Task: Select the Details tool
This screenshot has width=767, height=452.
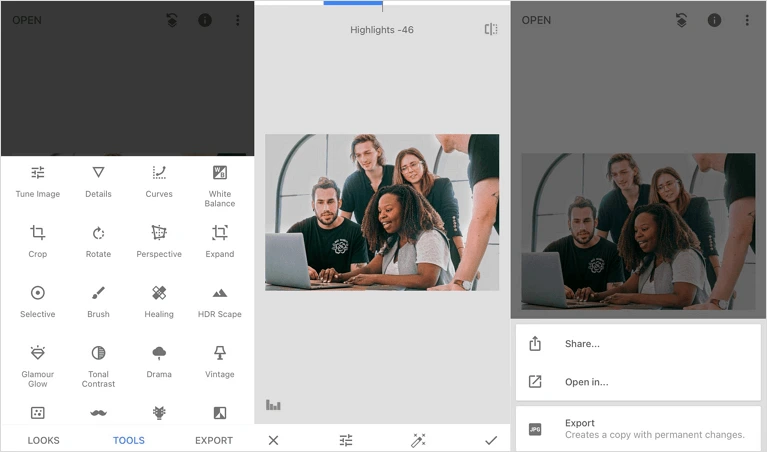Action: point(98,181)
